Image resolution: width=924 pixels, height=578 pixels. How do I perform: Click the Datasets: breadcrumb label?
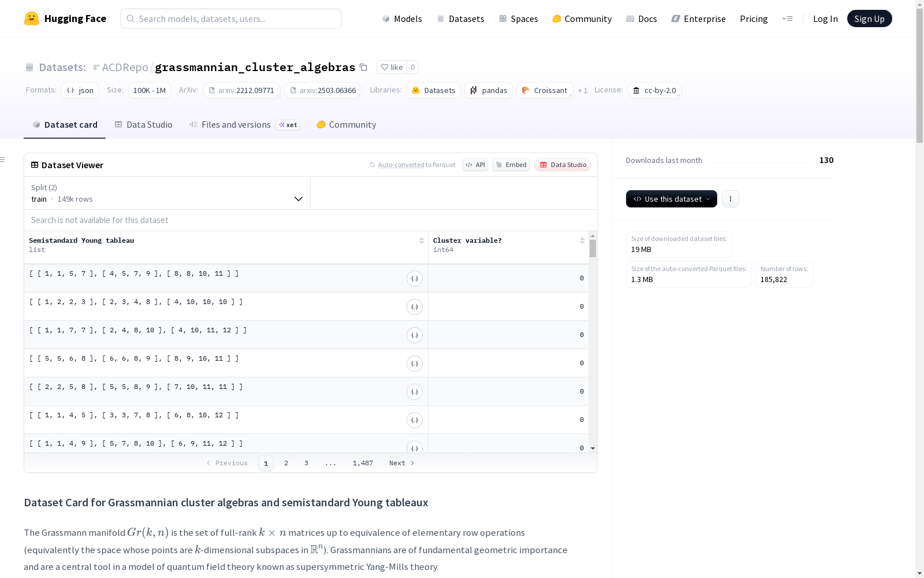[x=62, y=67]
